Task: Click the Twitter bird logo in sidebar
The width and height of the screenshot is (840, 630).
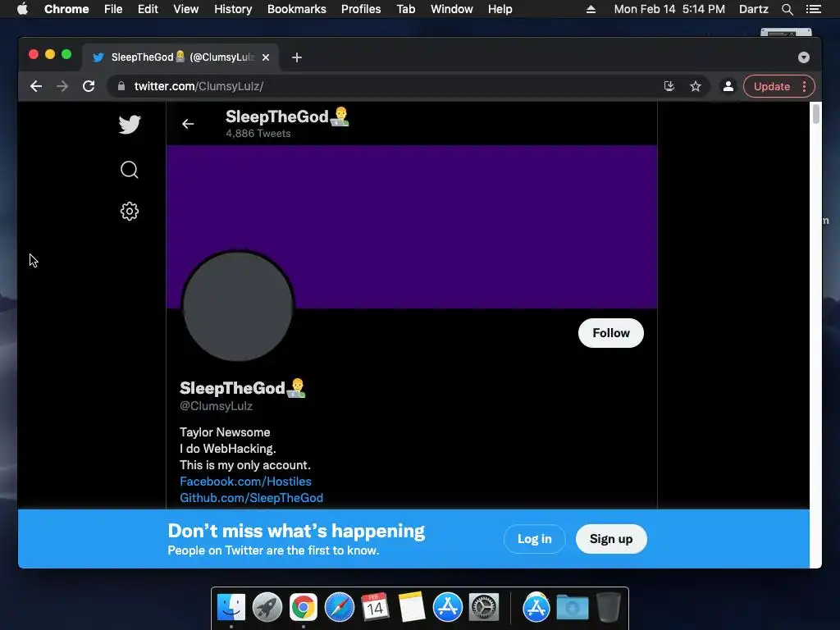Action: (x=129, y=125)
